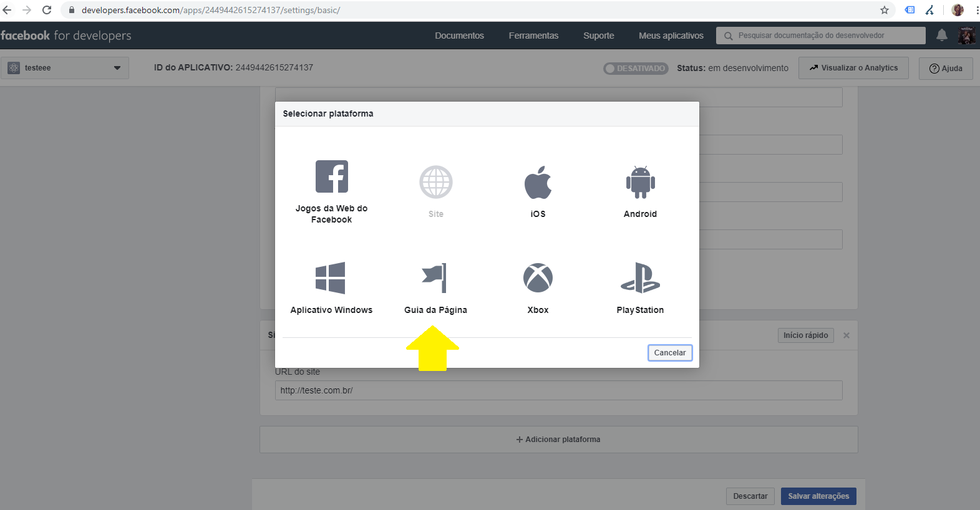The width and height of the screenshot is (980, 510).
Task: Toggle the DESATIVADO app status switch
Action: pyautogui.click(x=636, y=69)
